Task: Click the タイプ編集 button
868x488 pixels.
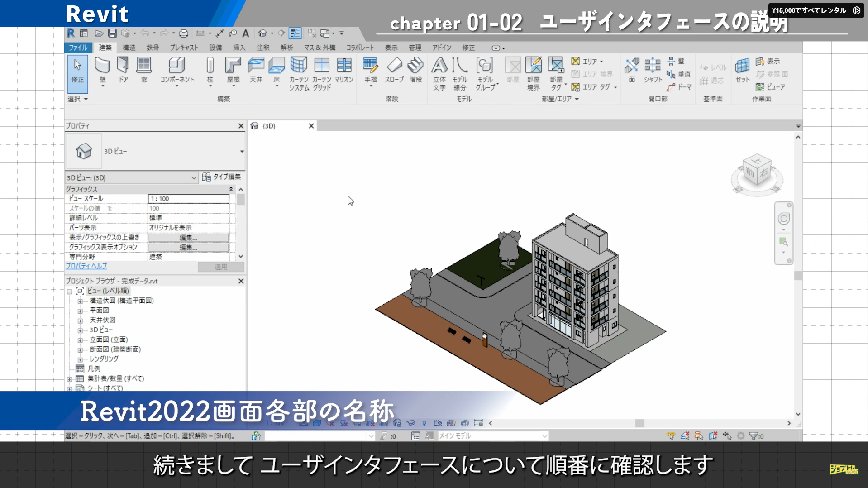Action: [x=222, y=177]
